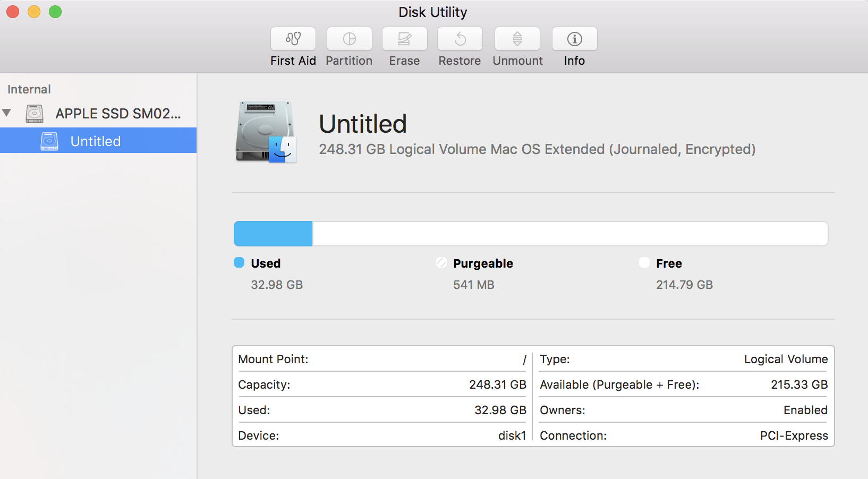Minimize the Disk Utility window
Viewport: 868px width, 479px height.
click(34, 12)
